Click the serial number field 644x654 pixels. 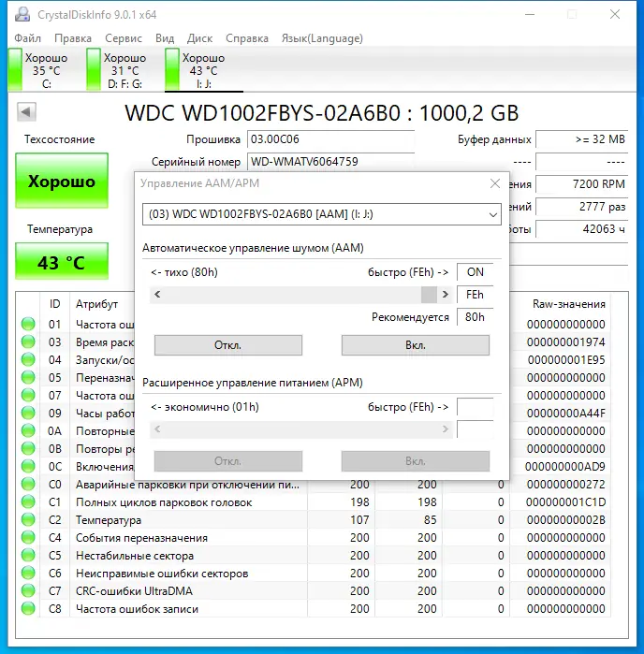pos(330,162)
